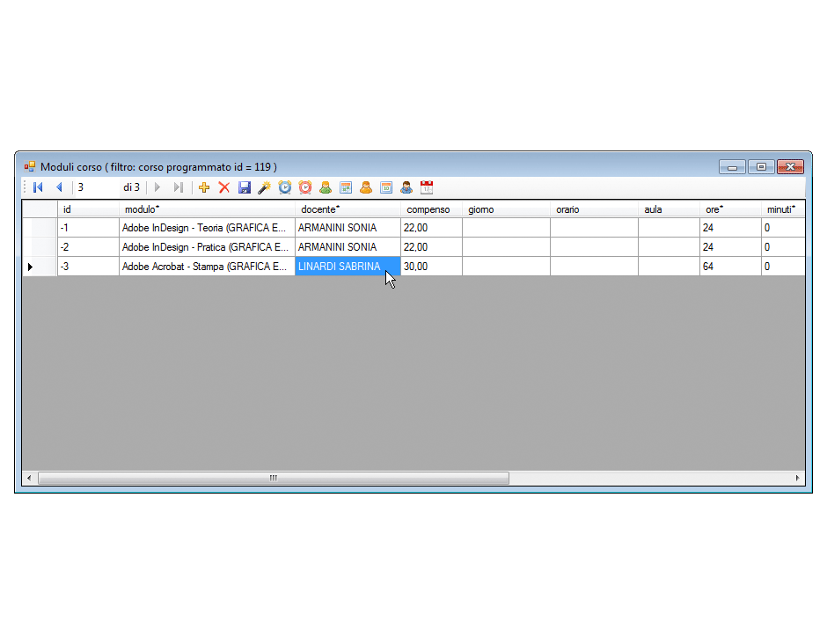Image resolution: width=827 pixels, height=644 pixels.
Task: Select the row header with the current-row arrow
Action: point(40,267)
